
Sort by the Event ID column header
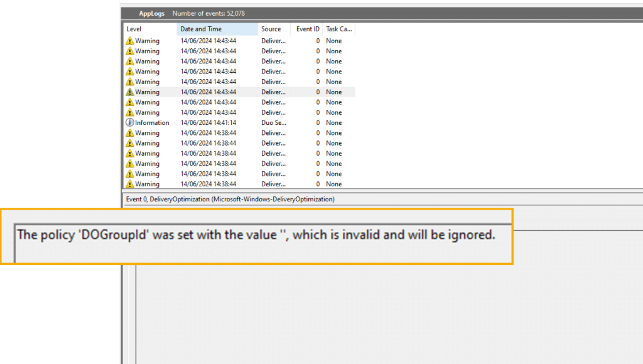pyautogui.click(x=306, y=29)
